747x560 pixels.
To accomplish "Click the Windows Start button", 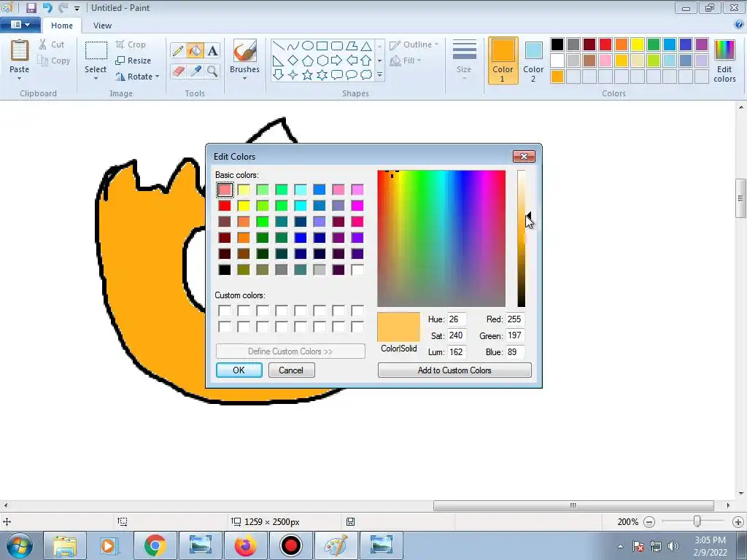I will (20, 545).
